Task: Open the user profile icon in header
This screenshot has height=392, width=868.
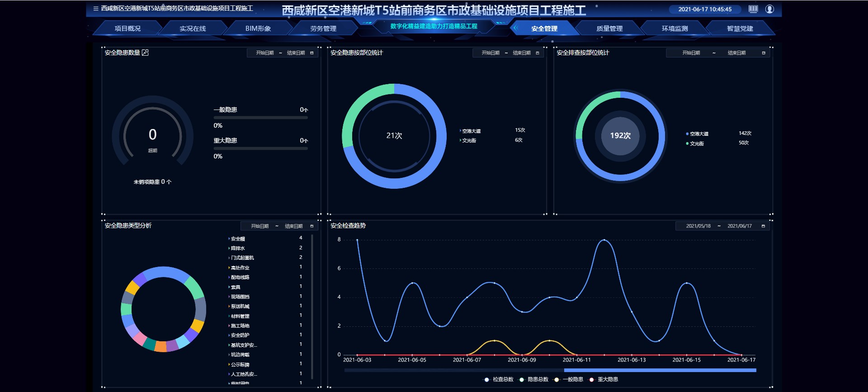Action: [x=769, y=9]
